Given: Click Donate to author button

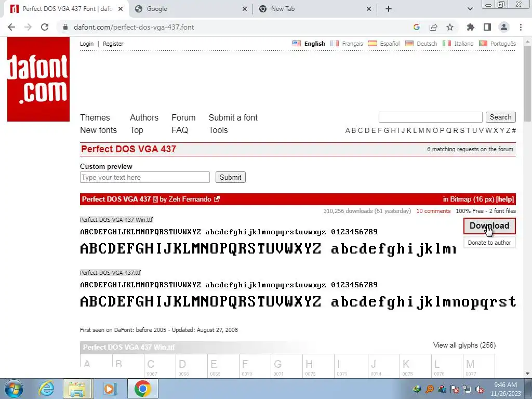Looking at the screenshot, I should tap(489, 243).
